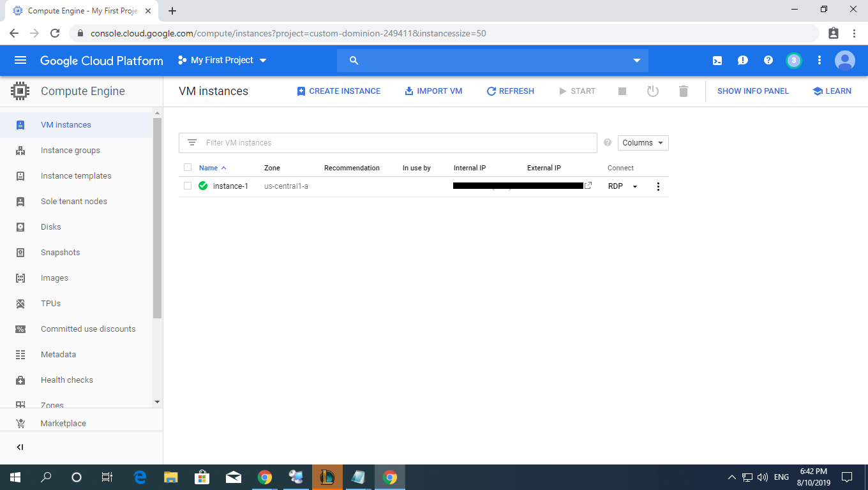Open League of Legends taskbar icon
The width and height of the screenshot is (868, 490).
[327, 477]
